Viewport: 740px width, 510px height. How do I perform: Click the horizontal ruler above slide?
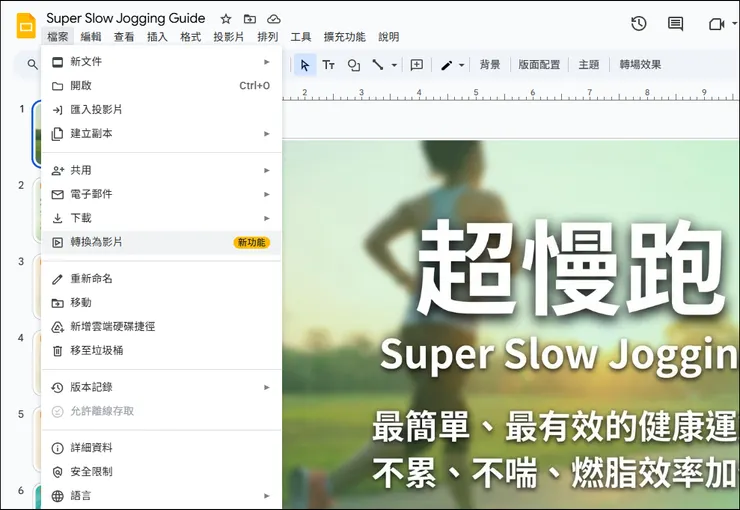click(x=510, y=94)
